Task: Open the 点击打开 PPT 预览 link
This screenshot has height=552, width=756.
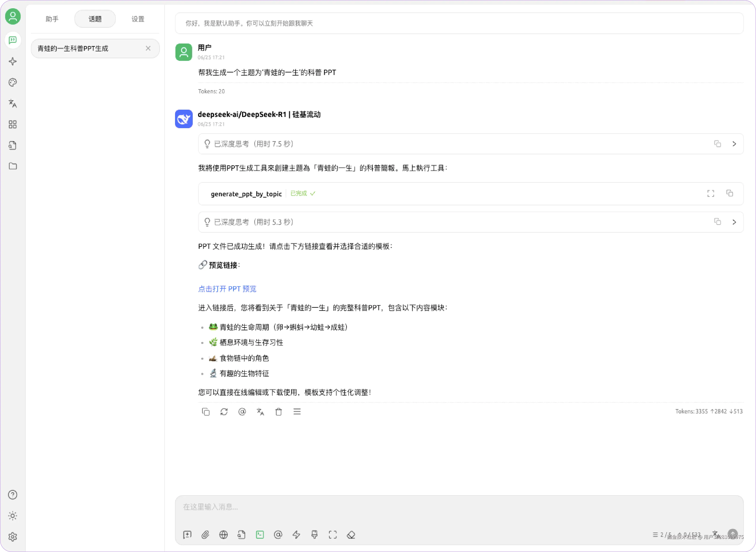Action: 227,289
